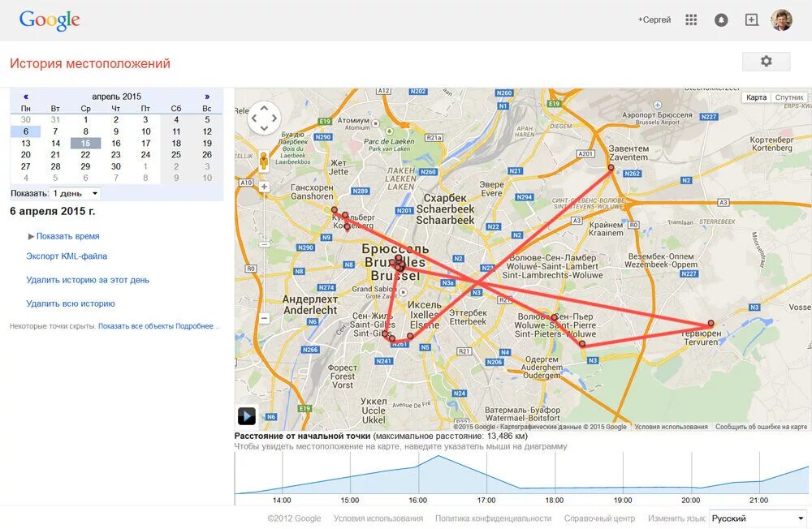This screenshot has width=812, height=529.
Task: Click Удалить всю историю link
Action: 71,303
